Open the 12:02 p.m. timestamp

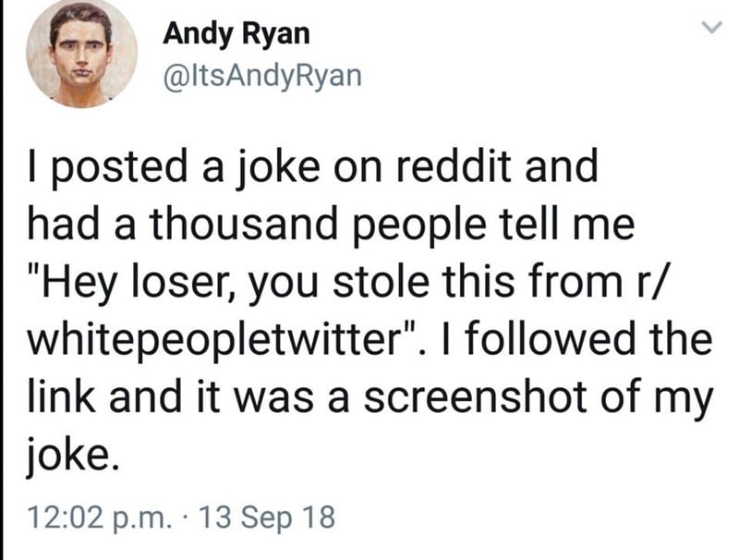(x=98, y=517)
